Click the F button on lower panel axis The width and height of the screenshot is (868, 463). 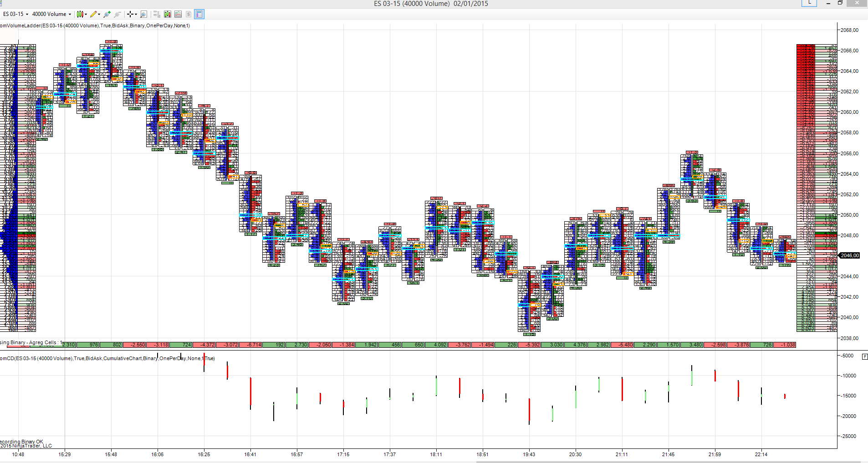[x=865, y=356]
